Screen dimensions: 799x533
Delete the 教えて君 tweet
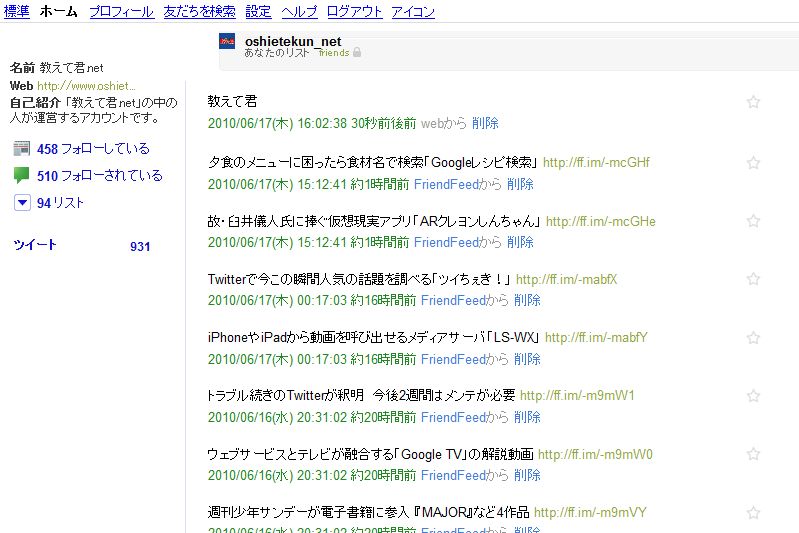485,123
